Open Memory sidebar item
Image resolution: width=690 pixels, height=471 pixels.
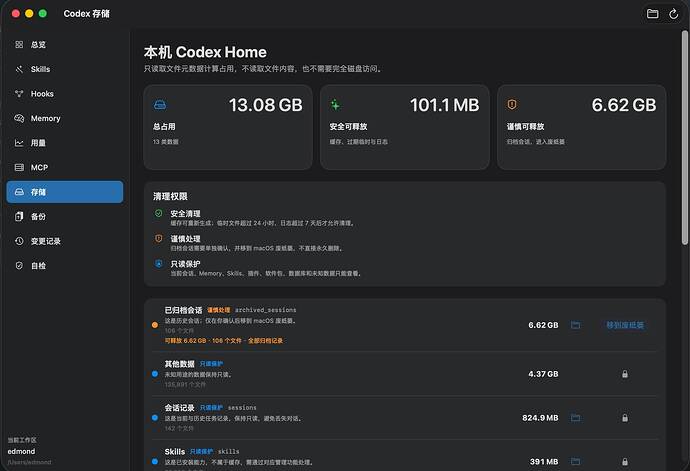coord(65,118)
